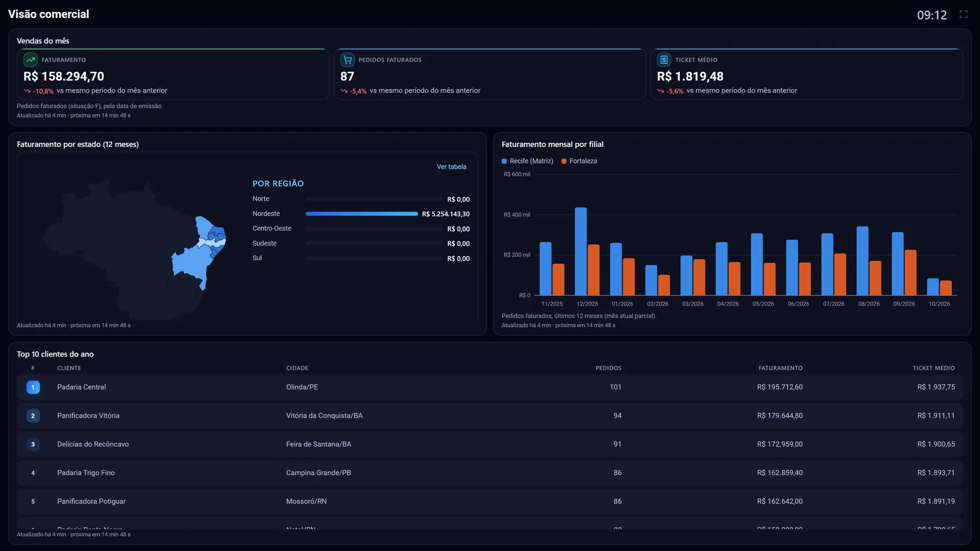Click the rank 1 badge for Padaria Central

click(33, 387)
